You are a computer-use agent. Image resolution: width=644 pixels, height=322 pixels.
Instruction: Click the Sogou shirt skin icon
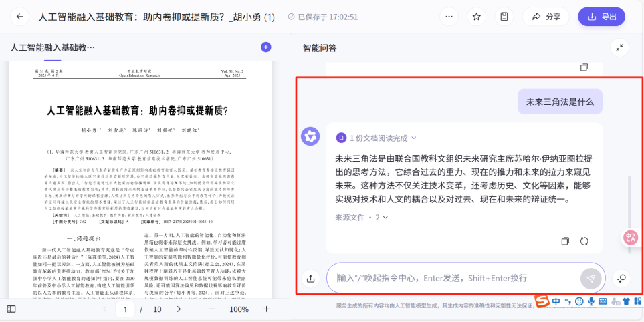point(627,301)
